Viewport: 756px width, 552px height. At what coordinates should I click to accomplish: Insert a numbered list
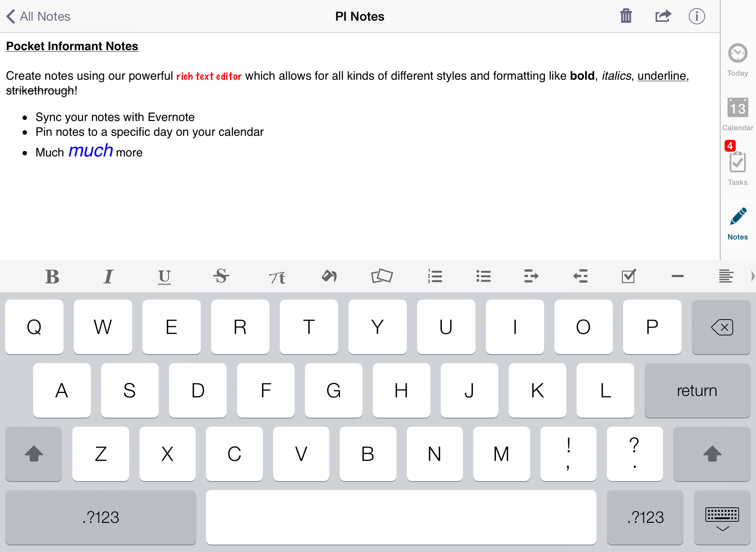tap(435, 276)
